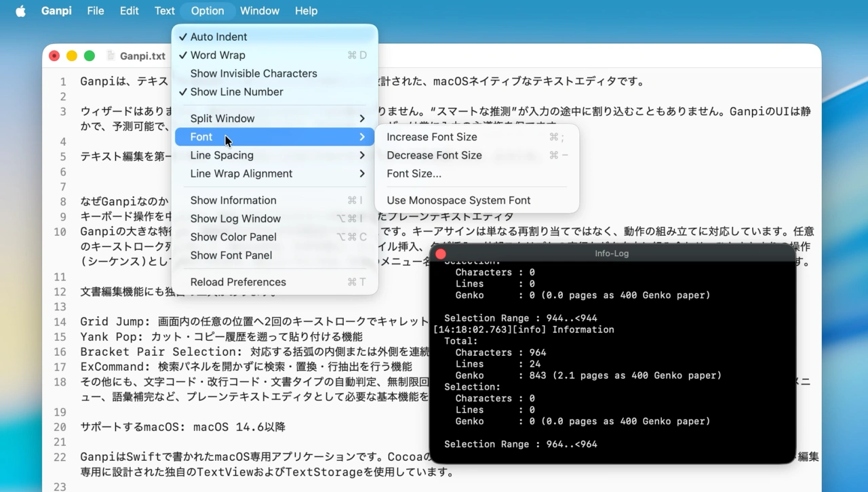Click line number 14 in gutter
This screenshot has width=868, height=492.
point(60,322)
